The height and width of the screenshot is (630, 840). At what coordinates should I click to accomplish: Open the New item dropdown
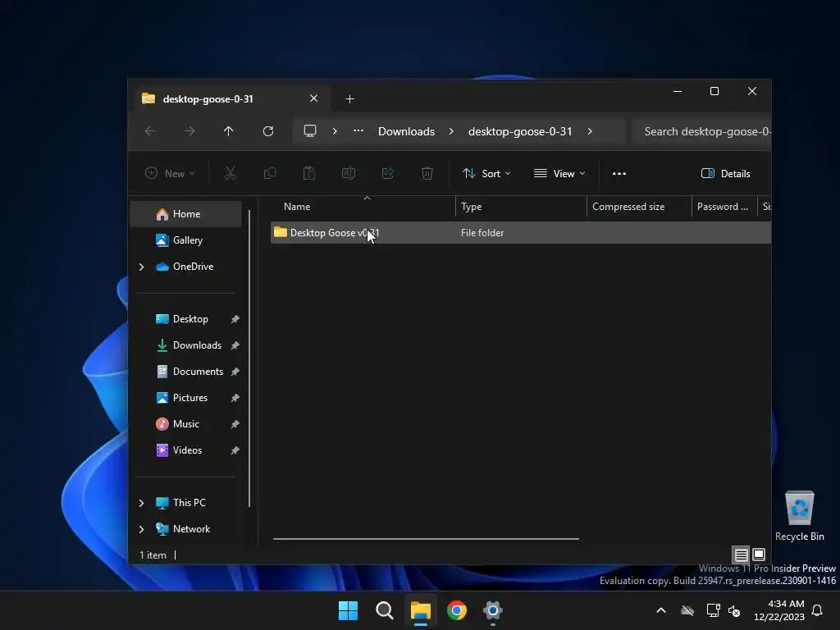pos(170,174)
